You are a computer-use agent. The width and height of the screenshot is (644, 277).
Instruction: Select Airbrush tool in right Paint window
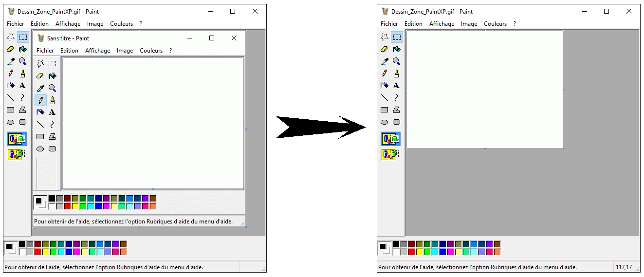tap(385, 86)
